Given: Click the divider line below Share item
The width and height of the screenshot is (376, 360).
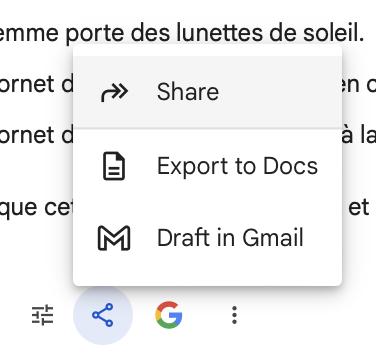Looking at the screenshot, I should (207, 128).
